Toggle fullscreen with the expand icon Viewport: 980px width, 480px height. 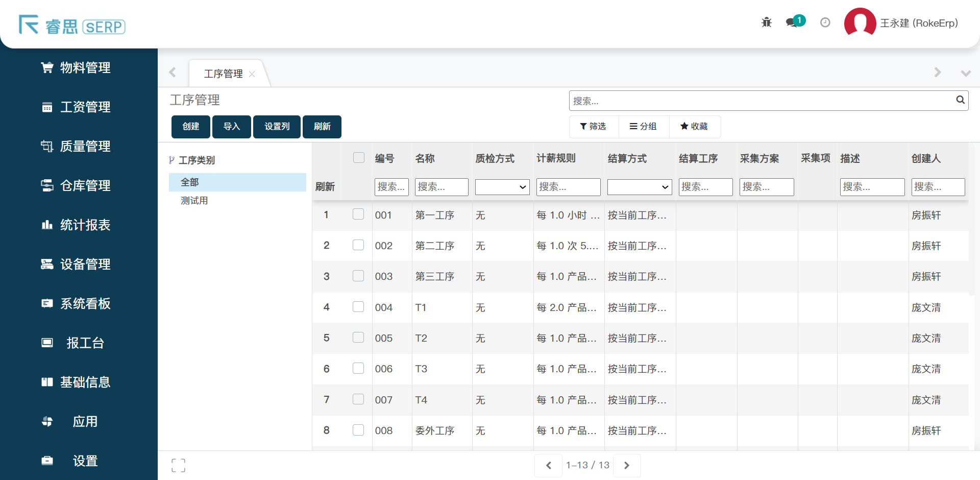178,465
